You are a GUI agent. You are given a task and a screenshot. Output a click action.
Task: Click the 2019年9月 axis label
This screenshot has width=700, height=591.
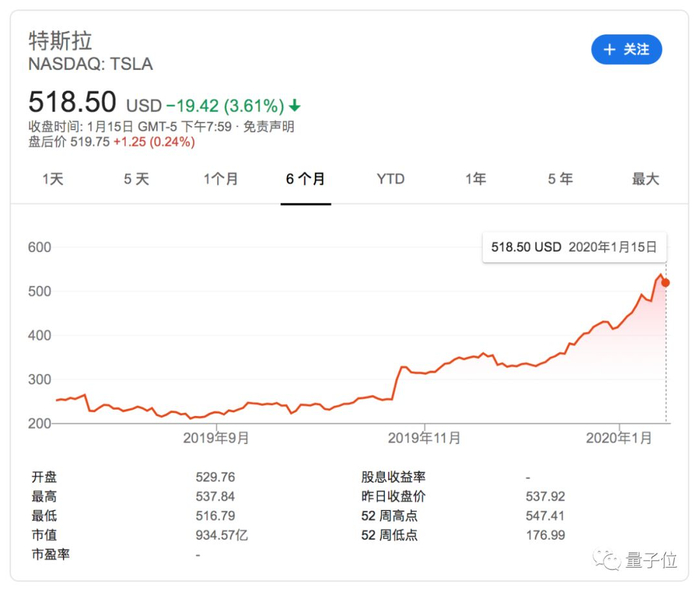pos(217,437)
